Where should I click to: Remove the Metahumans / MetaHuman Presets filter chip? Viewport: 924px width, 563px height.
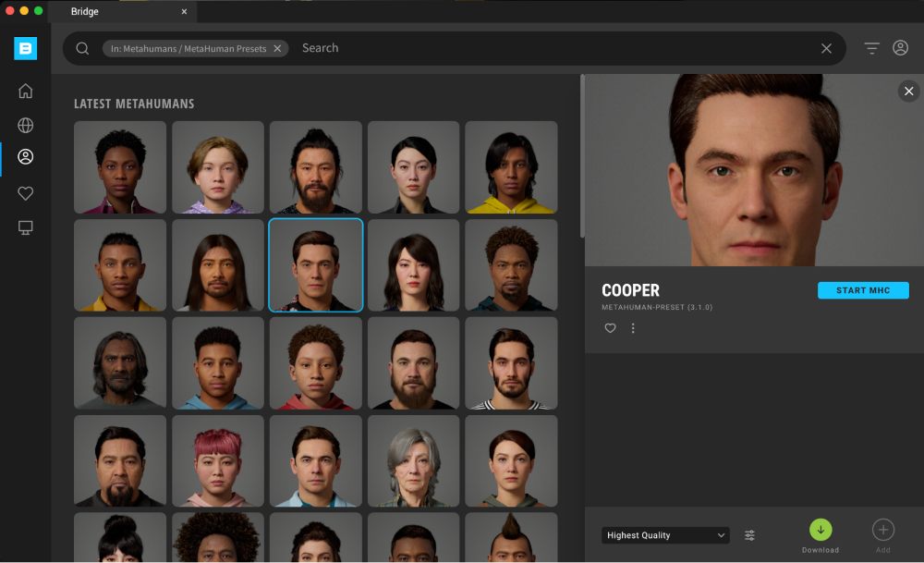point(277,49)
